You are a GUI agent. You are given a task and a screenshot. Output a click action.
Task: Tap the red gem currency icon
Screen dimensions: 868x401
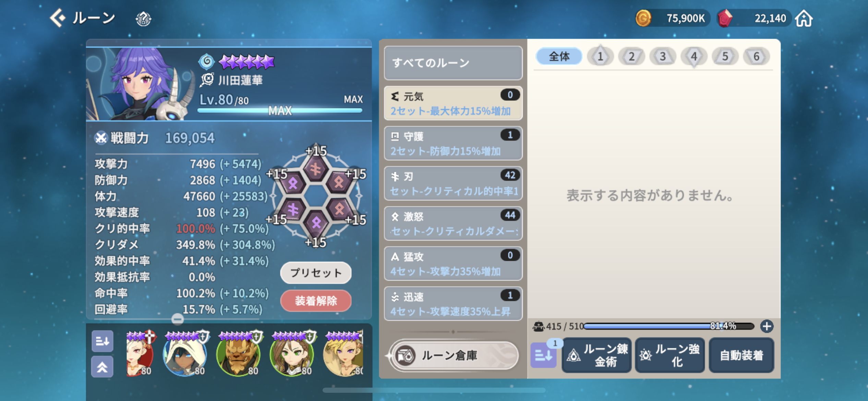pyautogui.click(x=725, y=18)
